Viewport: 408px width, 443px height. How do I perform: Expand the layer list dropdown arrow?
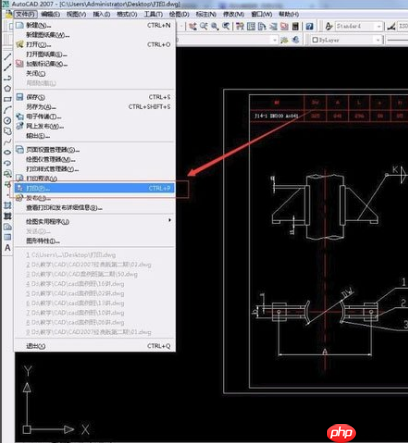coord(275,40)
